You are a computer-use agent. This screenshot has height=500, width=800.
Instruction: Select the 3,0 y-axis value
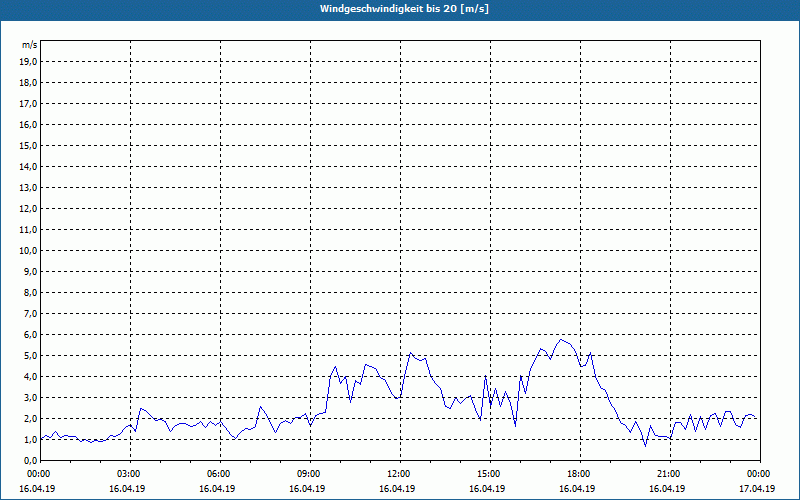click(31, 397)
